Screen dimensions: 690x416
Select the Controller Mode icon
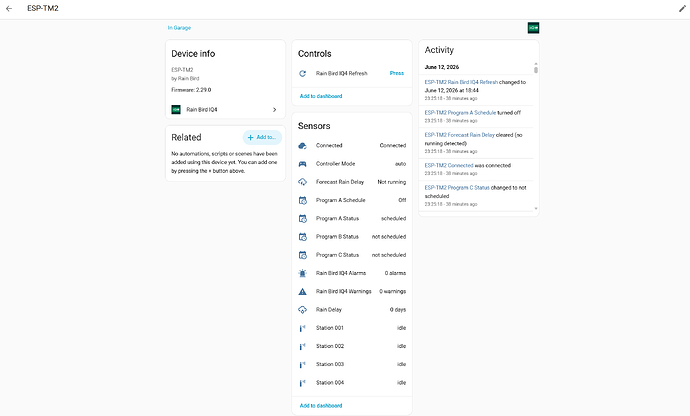[x=302, y=164]
